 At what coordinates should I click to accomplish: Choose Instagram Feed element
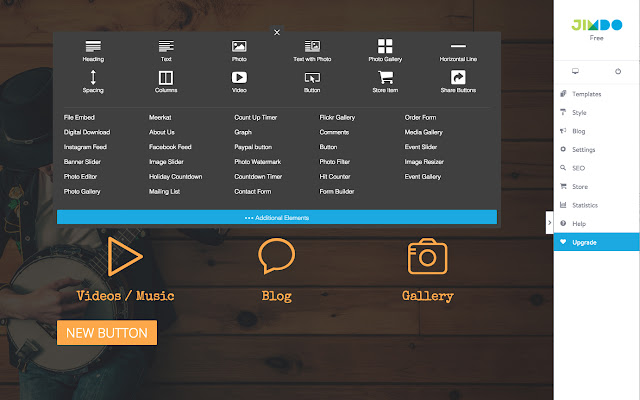pyautogui.click(x=85, y=147)
